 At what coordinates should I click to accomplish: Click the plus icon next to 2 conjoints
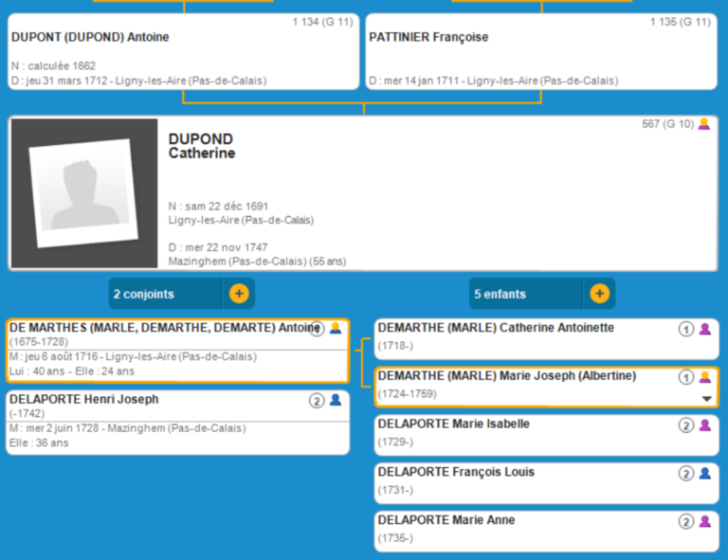(x=239, y=294)
